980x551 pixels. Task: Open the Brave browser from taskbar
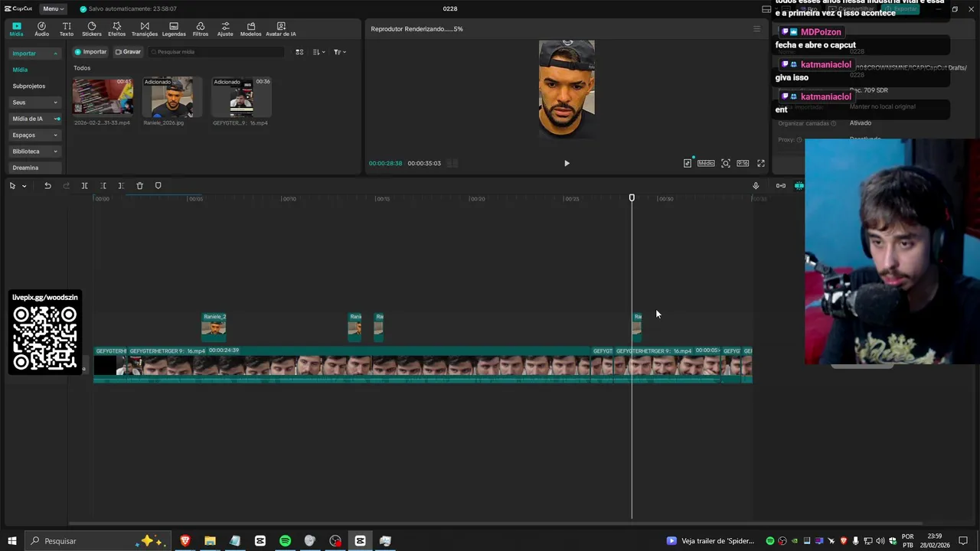point(185,540)
